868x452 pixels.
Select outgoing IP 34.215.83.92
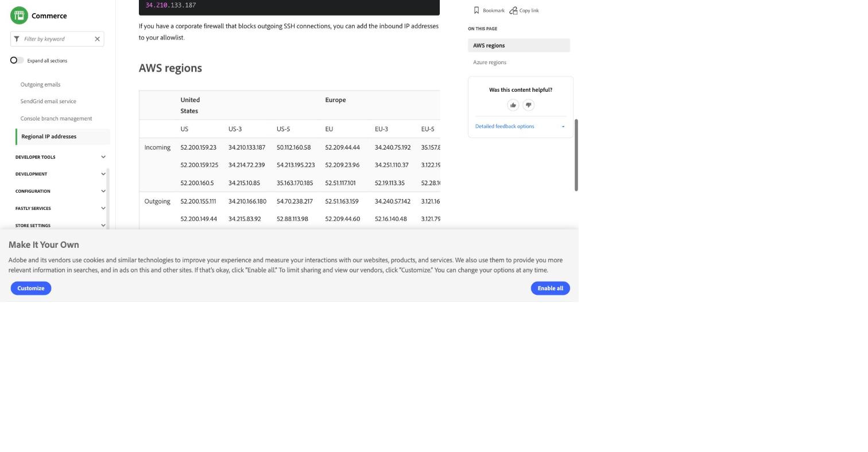pos(245,219)
